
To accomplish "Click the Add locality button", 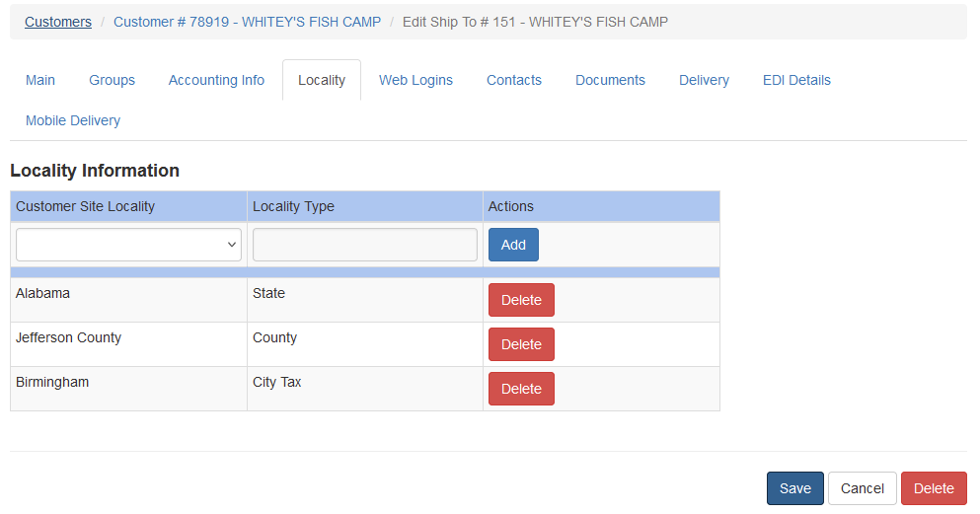I will coord(513,245).
